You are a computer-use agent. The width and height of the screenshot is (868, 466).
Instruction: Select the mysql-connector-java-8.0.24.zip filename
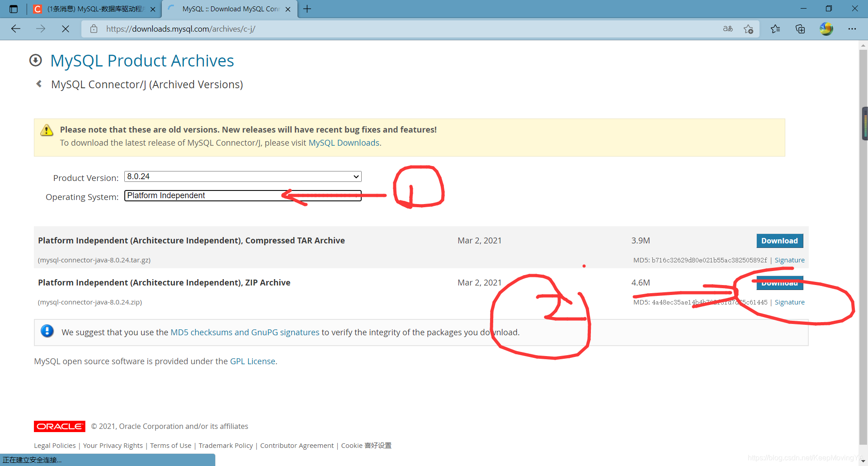click(90, 302)
